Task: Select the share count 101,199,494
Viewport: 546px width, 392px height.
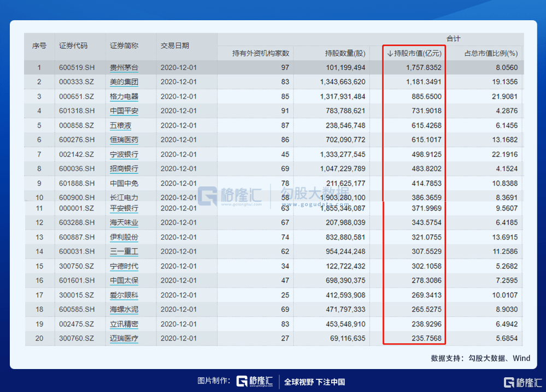Action: (346, 68)
